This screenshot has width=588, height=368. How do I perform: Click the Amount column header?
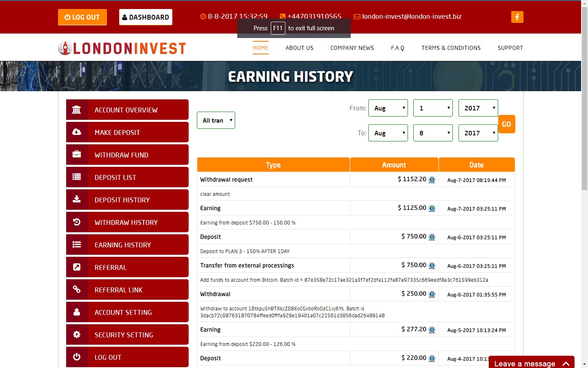pyautogui.click(x=394, y=165)
